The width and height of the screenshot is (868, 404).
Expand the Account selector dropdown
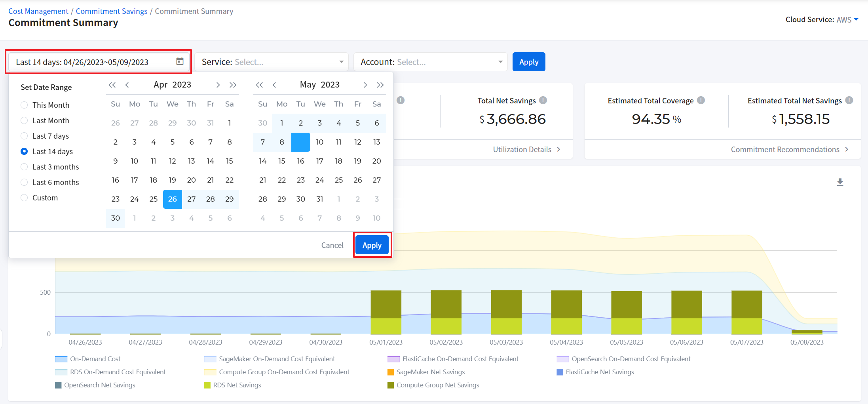[x=431, y=62]
